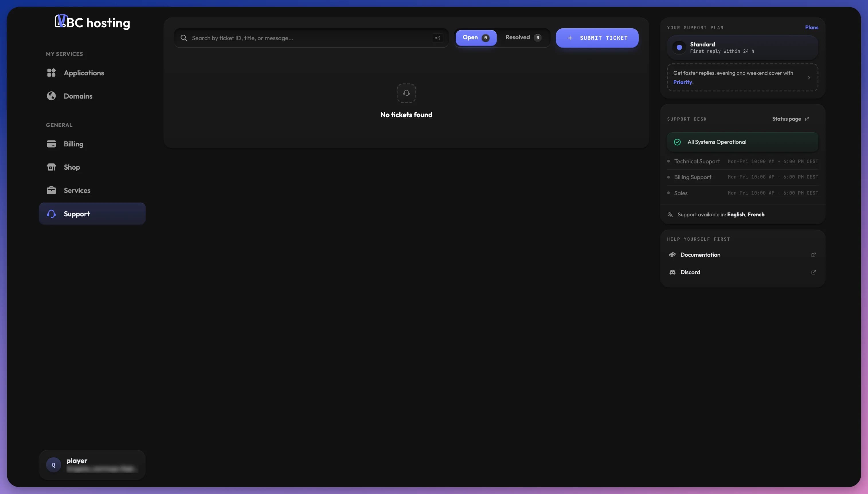Click the search magnifier icon
Viewport: 868px width, 494px height.
pyautogui.click(x=183, y=38)
